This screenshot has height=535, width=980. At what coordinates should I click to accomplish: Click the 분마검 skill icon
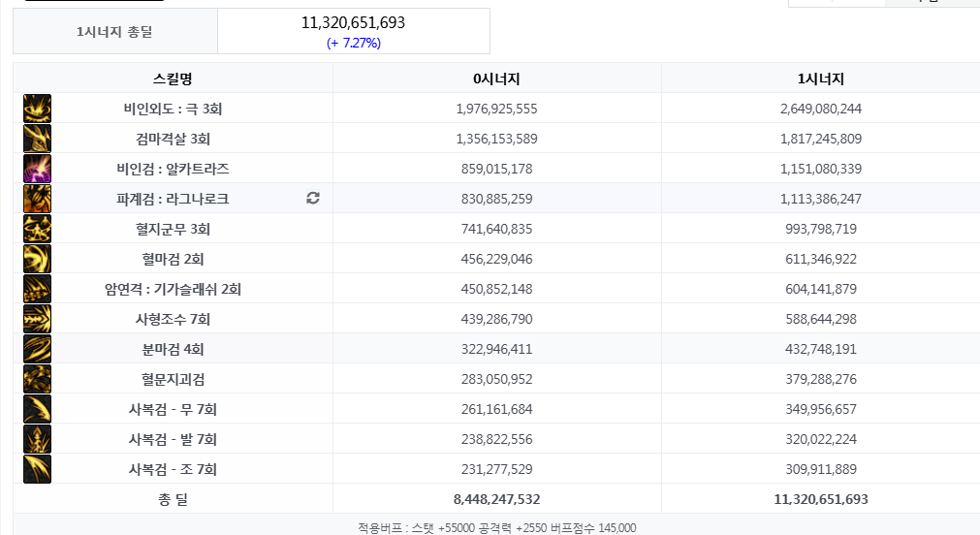[x=38, y=349]
